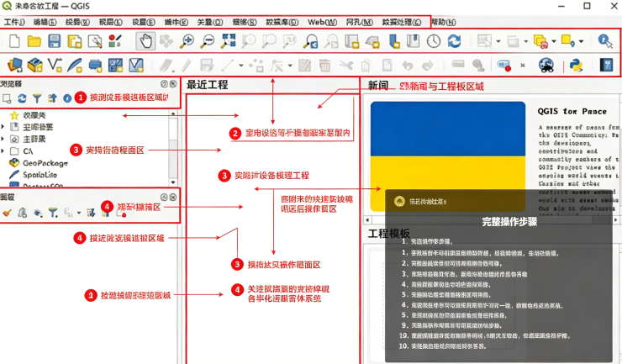The height and width of the screenshot is (364, 622).
Task: Open the Web(W) menu
Action: pos(322,22)
